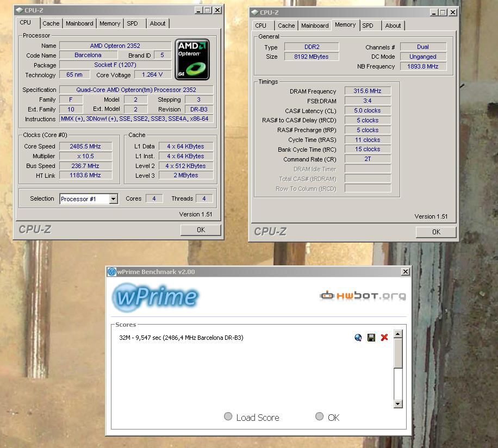Click the 65 nm technology value

[74, 74]
